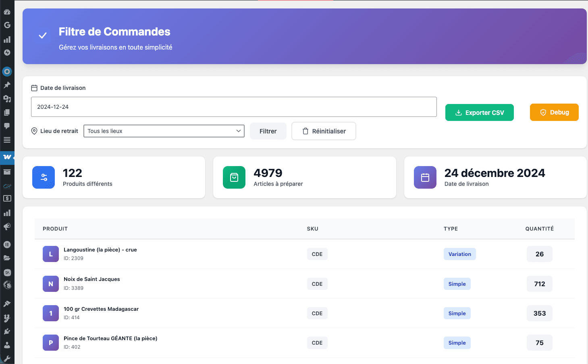This screenshot has height=364, width=588.
Task: Select the blue WooCommerce W icon
Action: pyautogui.click(x=7, y=158)
